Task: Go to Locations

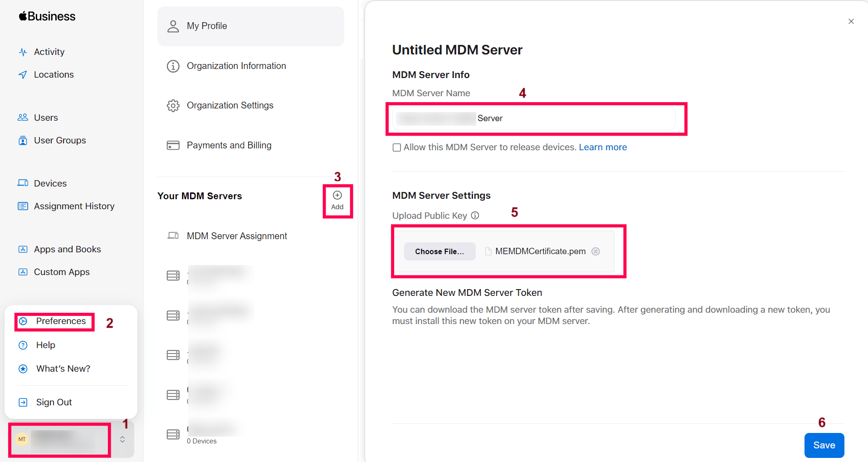Action: pos(54,74)
